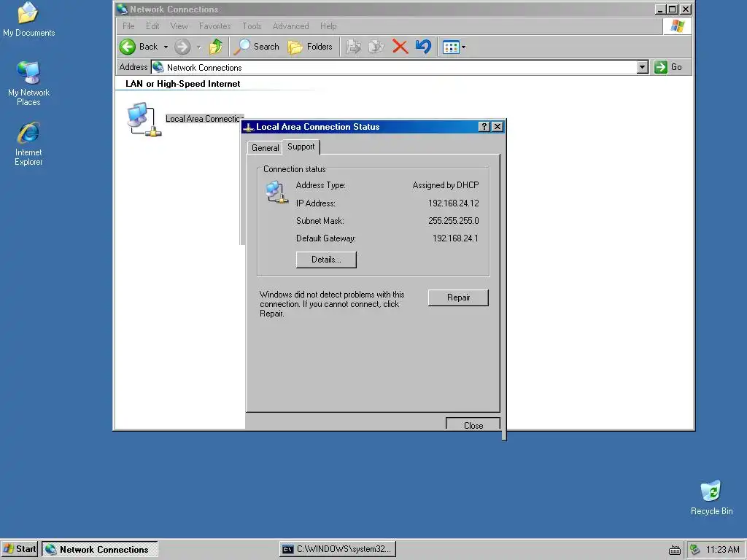
Task: Click the network status tray icon
Action: tap(695, 550)
